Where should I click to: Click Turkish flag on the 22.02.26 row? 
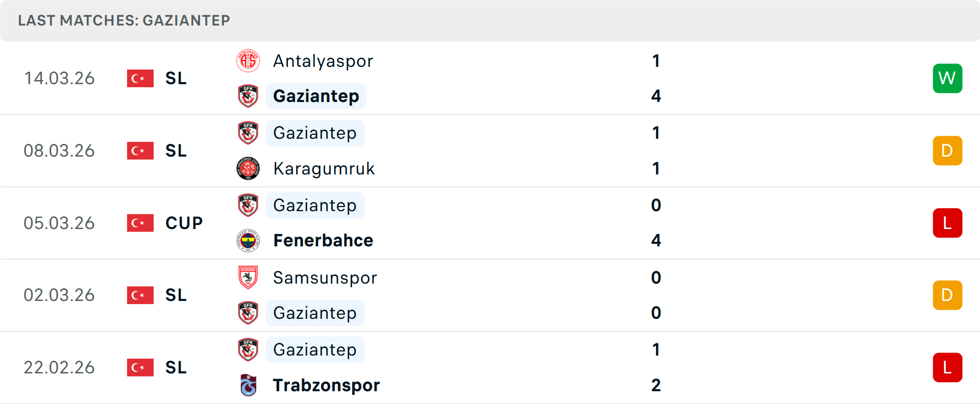140,367
